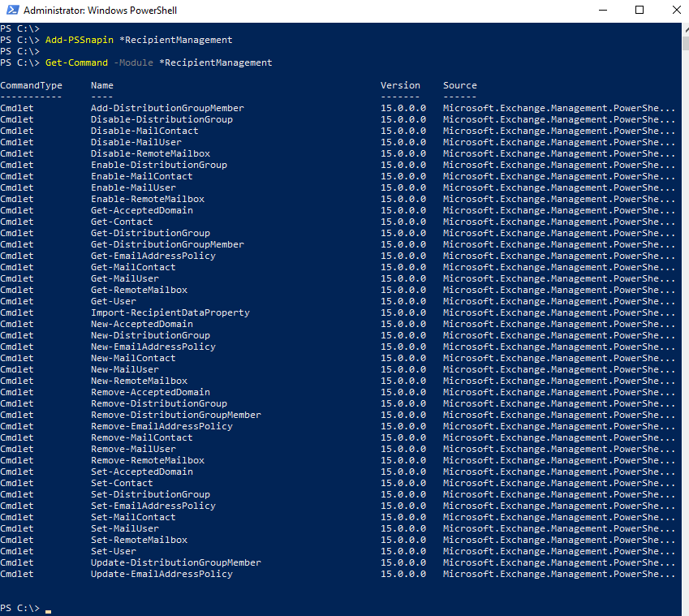Click Disable-RemoteMailbox cmdlet name
This screenshot has width=689, height=616.
point(150,153)
